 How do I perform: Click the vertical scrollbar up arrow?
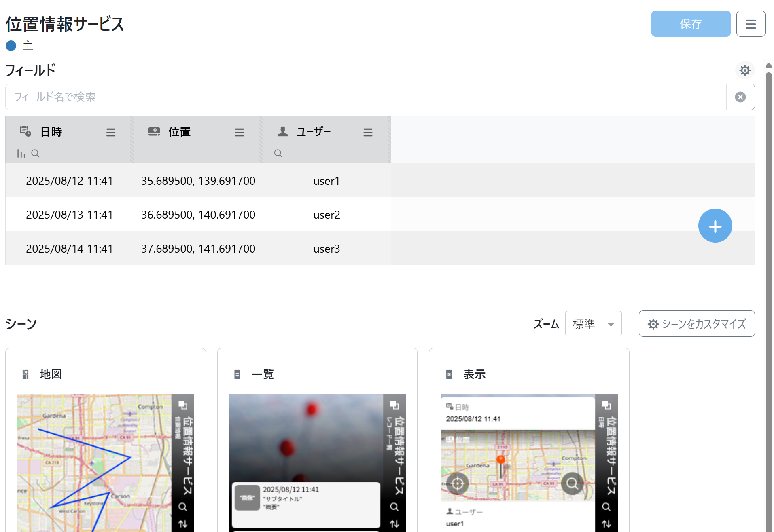coord(768,65)
